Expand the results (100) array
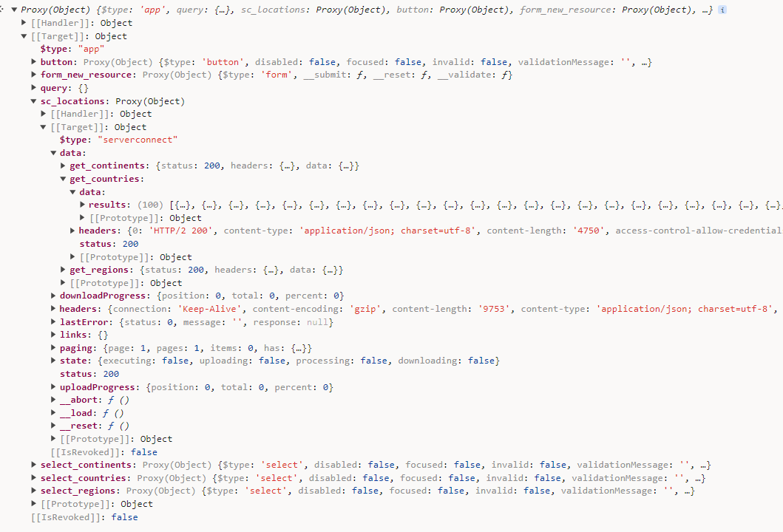 click(x=83, y=205)
